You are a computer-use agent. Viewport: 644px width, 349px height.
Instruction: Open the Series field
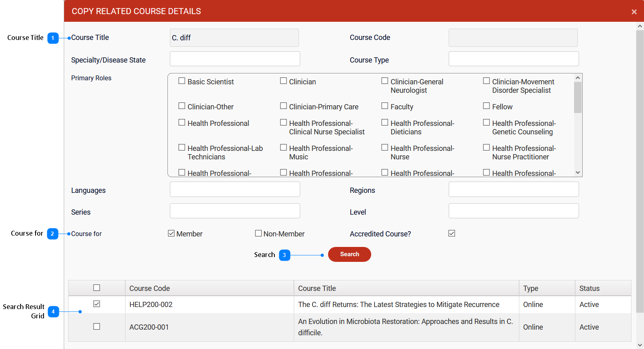[235, 211]
